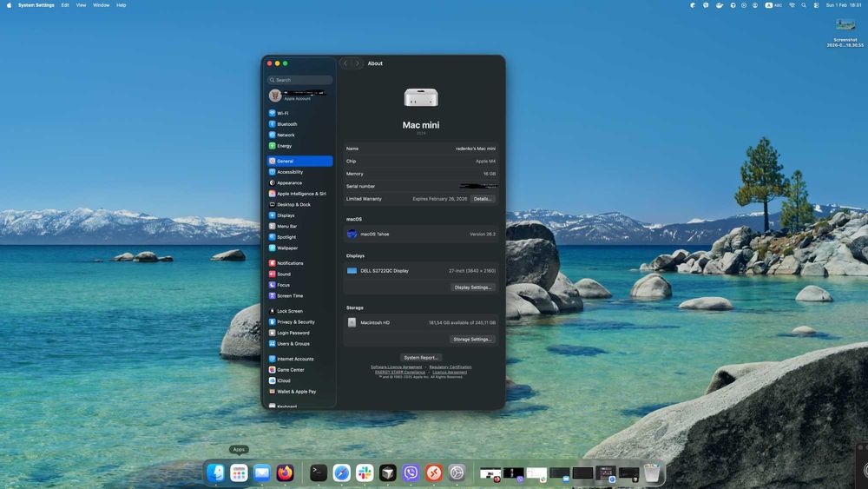Image resolution: width=868 pixels, height=489 pixels.
Task: Click the Wi-Fi status menu bar icon
Action: pyautogui.click(x=792, y=5)
